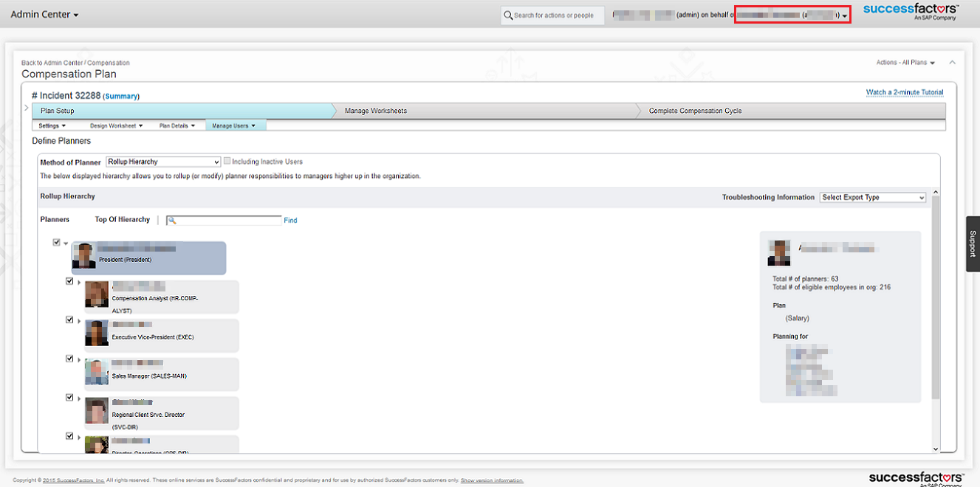Uncheck the Executive Vice-President planner checkbox
980x487 pixels.
coord(69,320)
